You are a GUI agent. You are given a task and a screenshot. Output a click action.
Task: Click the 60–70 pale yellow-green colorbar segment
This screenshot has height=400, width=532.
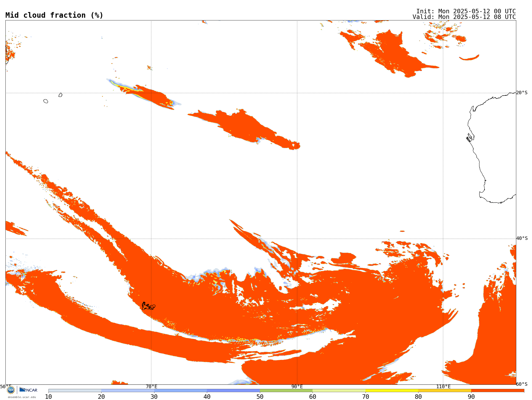click(339, 391)
